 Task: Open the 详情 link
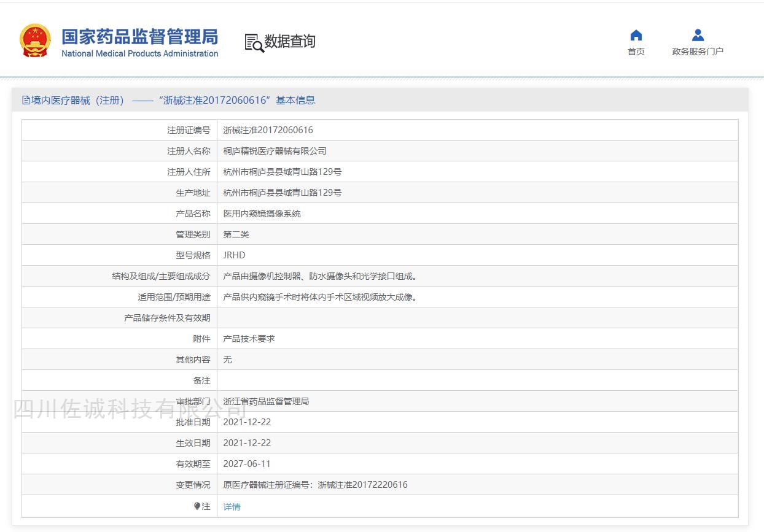(x=232, y=507)
